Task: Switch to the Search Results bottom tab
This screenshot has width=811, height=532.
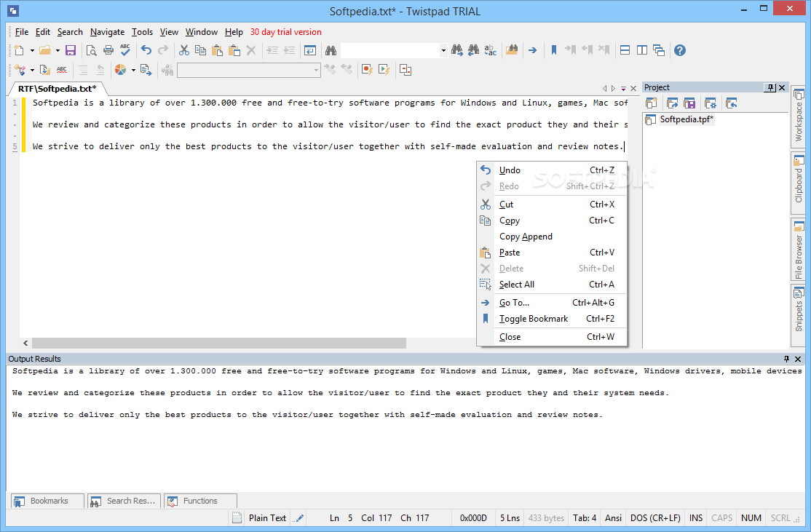Action: pos(124,501)
